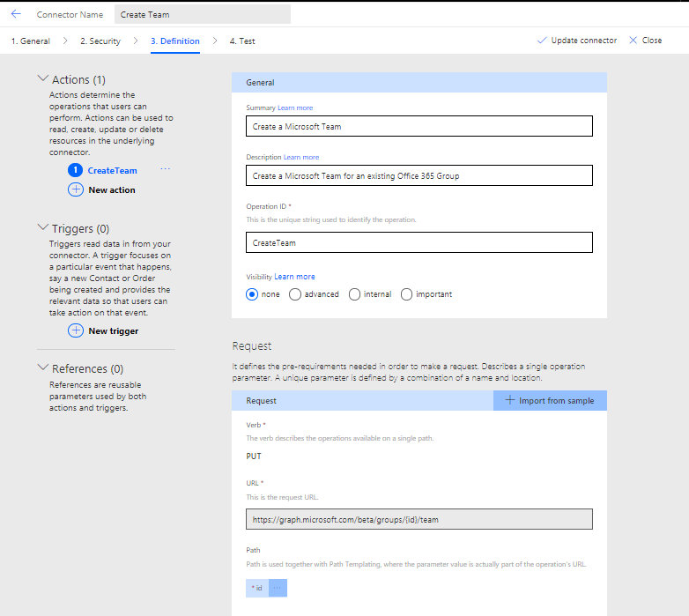Click the chevron between Security and Definition
Viewport: 689px width, 616px height.
(136, 41)
